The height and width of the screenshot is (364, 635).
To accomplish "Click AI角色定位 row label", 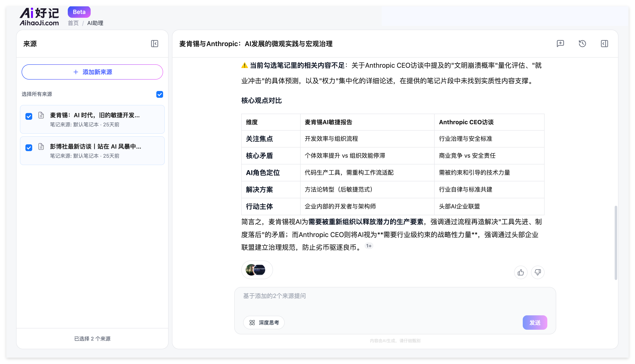I will point(263,172).
